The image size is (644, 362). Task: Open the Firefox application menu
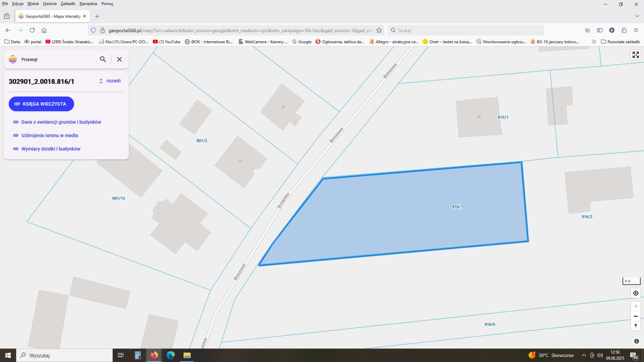pyautogui.click(x=636, y=30)
